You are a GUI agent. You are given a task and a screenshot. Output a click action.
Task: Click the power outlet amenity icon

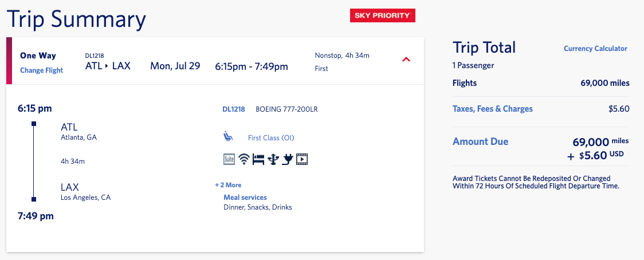coord(288,159)
